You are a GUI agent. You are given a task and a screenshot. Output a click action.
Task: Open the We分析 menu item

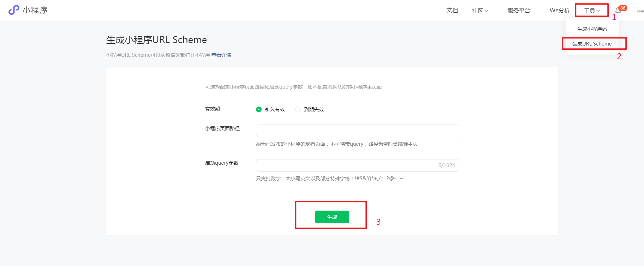pyautogui.click(x=560, y=11)
